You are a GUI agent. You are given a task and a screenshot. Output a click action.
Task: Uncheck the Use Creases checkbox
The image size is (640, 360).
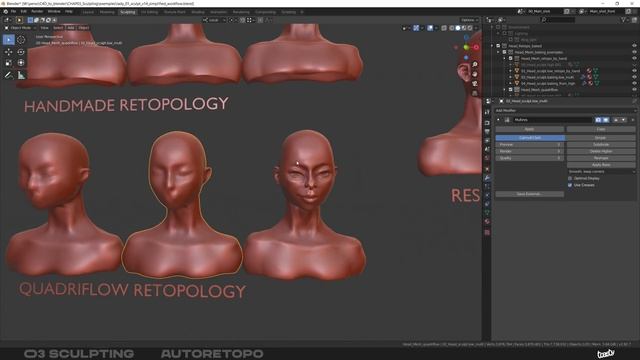pos(570,185)
